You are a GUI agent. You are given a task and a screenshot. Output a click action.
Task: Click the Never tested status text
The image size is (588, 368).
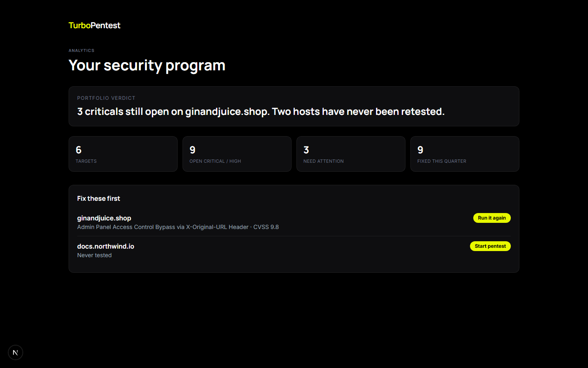[x=94, y=255]
